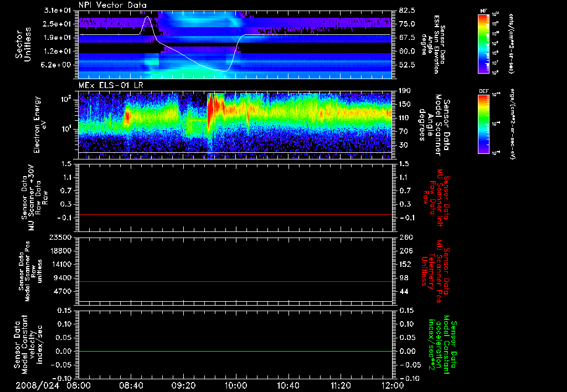The height and width of the screenshot is (392, 567).
Task: Click the 52.5 sun elevation tick label
Action: [x=407, y=65]
